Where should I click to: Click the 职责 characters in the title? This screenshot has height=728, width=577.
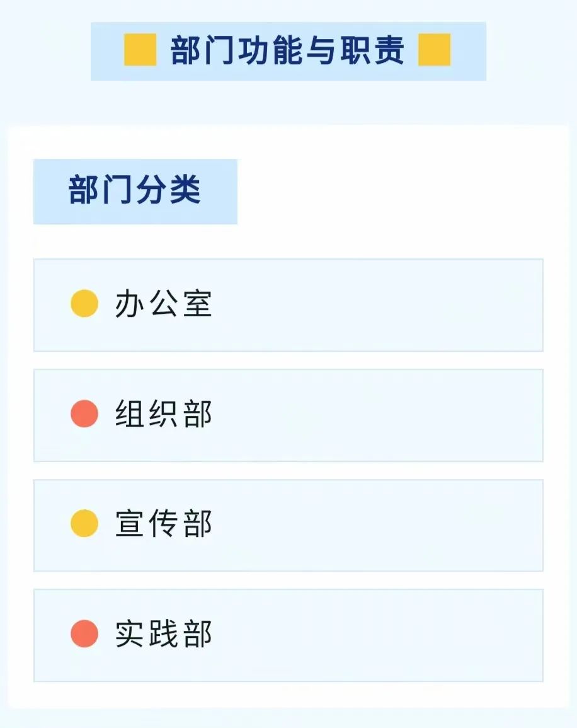pyautogui.click(x=372, y=50)
